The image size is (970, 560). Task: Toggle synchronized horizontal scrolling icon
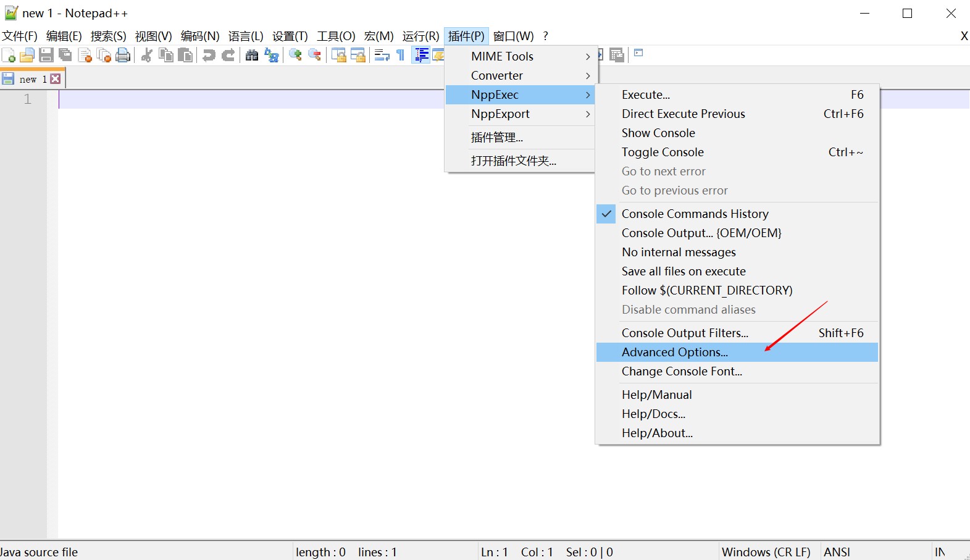pos(357,56)
